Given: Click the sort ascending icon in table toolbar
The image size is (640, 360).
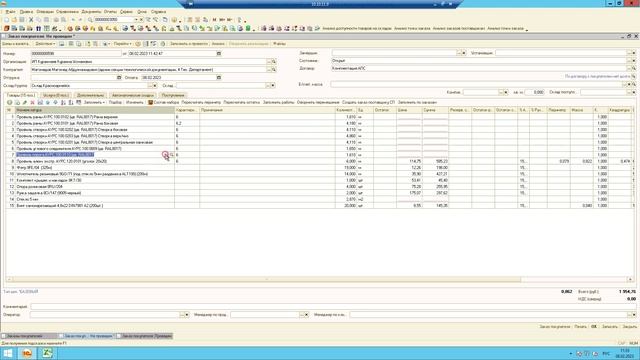Looking at the screenshot, I should (63, 102).
